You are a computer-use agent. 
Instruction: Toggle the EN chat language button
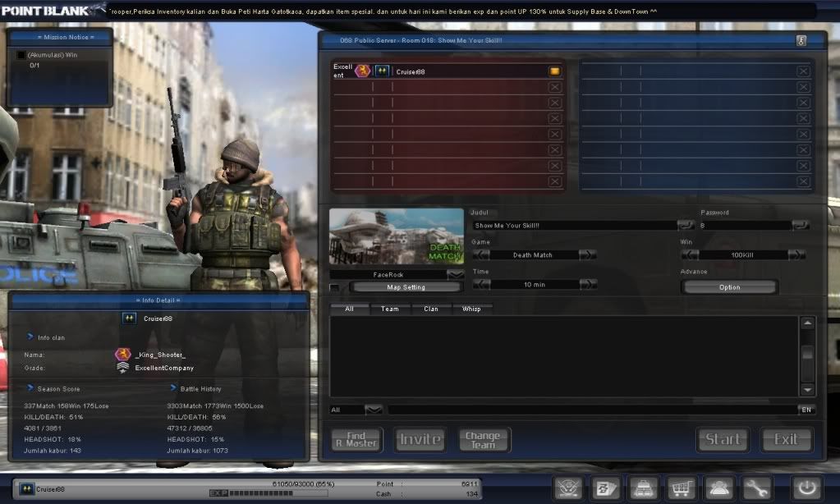[x=806, y=410]
